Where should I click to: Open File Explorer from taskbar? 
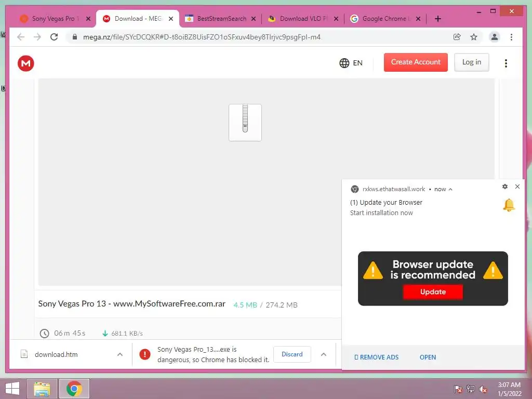pos(42,389)
